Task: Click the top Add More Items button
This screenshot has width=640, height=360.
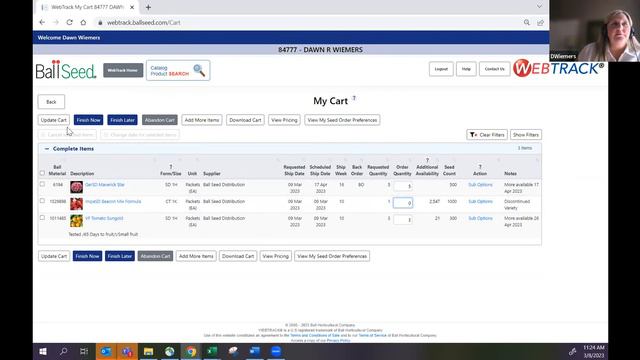Action: pos(202,120)
